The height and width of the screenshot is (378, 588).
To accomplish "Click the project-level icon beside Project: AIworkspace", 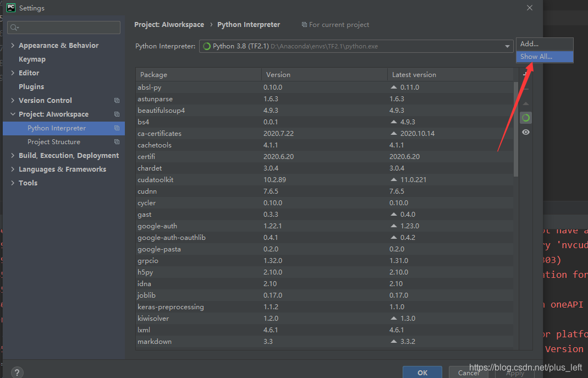I will 117,114.
